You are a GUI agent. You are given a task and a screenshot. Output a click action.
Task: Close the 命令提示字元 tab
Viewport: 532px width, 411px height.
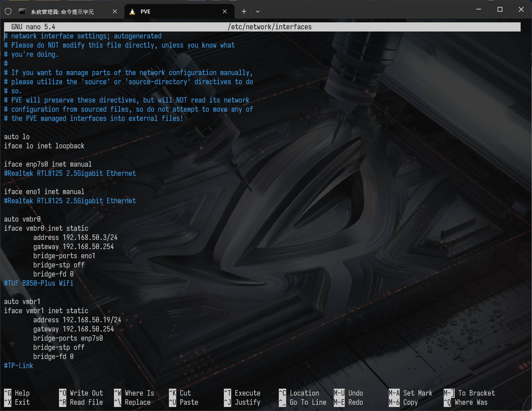(115, 12)
